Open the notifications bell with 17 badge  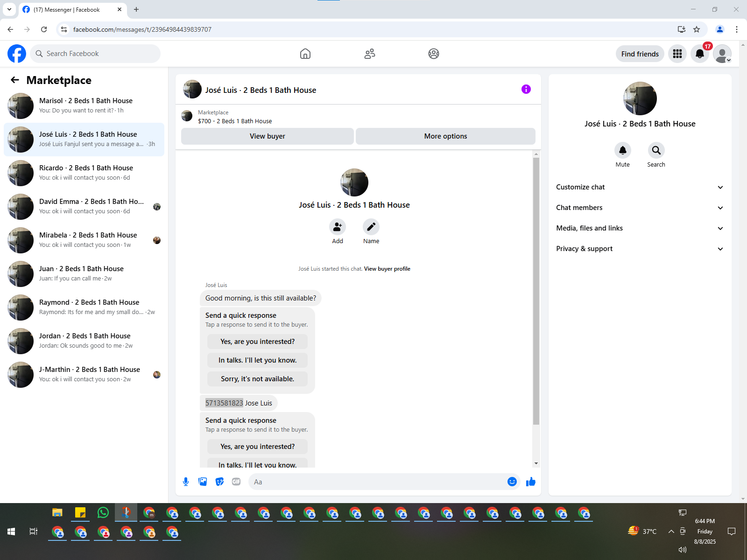click(x=700, y=54)
